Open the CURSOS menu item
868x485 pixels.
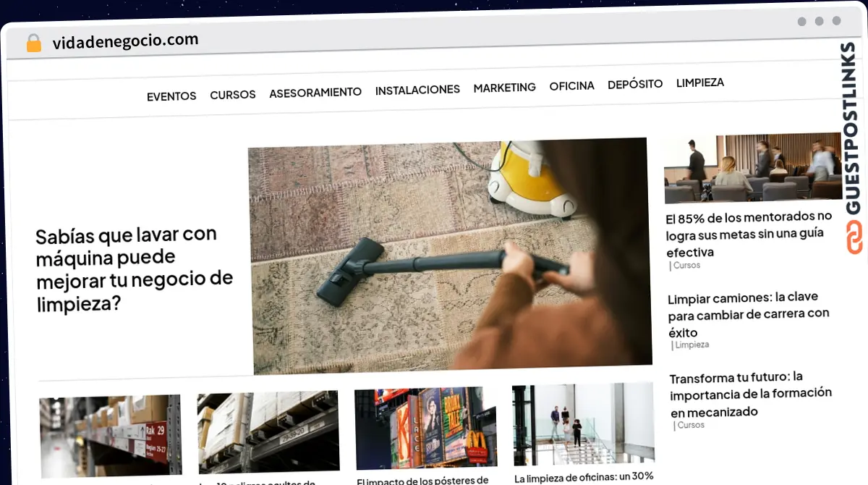click(x=233, y=95)
